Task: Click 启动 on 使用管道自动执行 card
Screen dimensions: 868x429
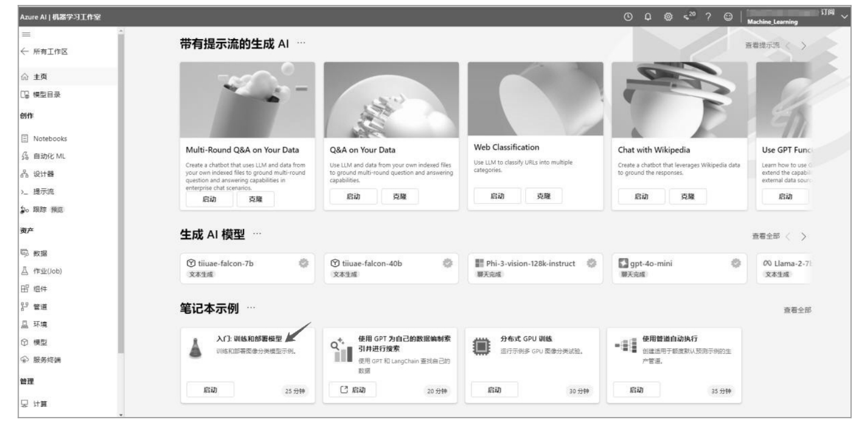Action: point(637,390)
